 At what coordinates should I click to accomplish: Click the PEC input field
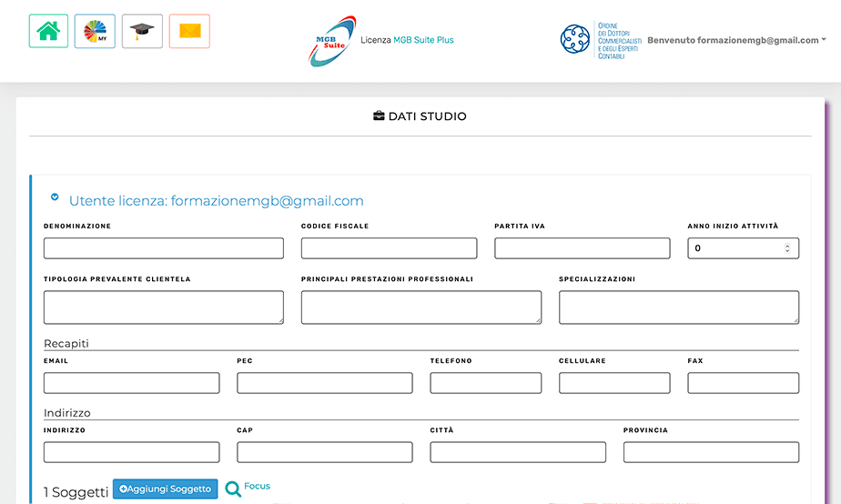pos(324,383)
